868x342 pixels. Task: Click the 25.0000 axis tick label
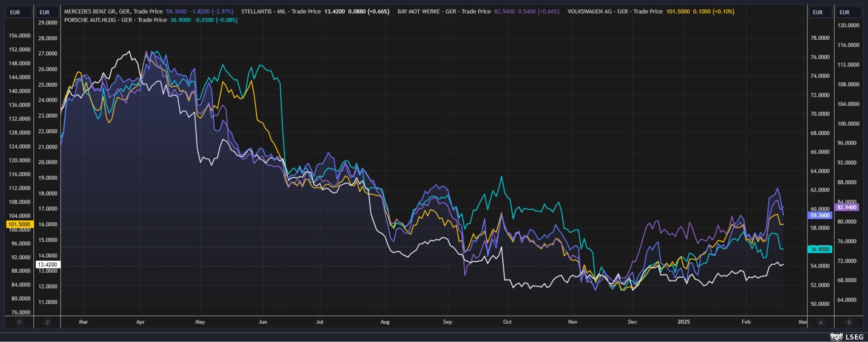[48, 85]
